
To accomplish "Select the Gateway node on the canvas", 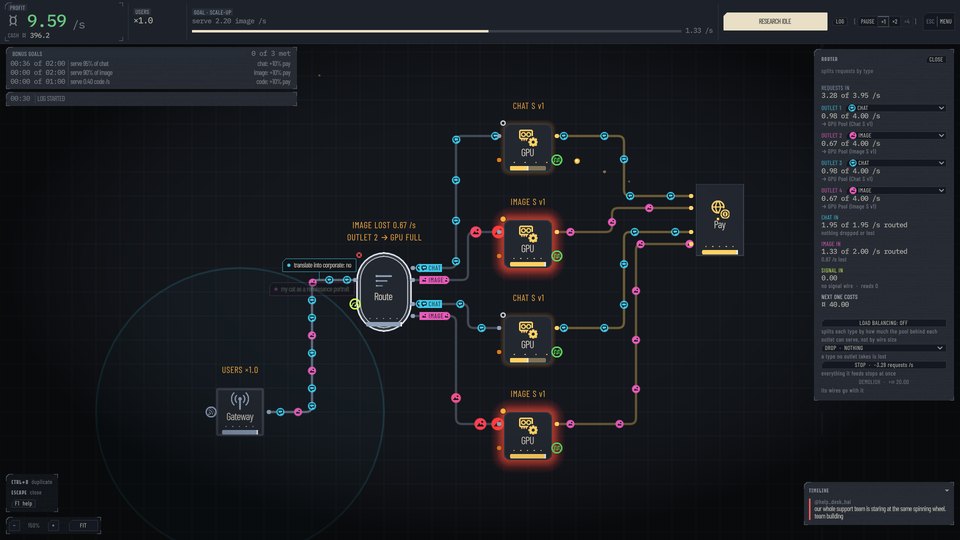I will coord(240,411).
